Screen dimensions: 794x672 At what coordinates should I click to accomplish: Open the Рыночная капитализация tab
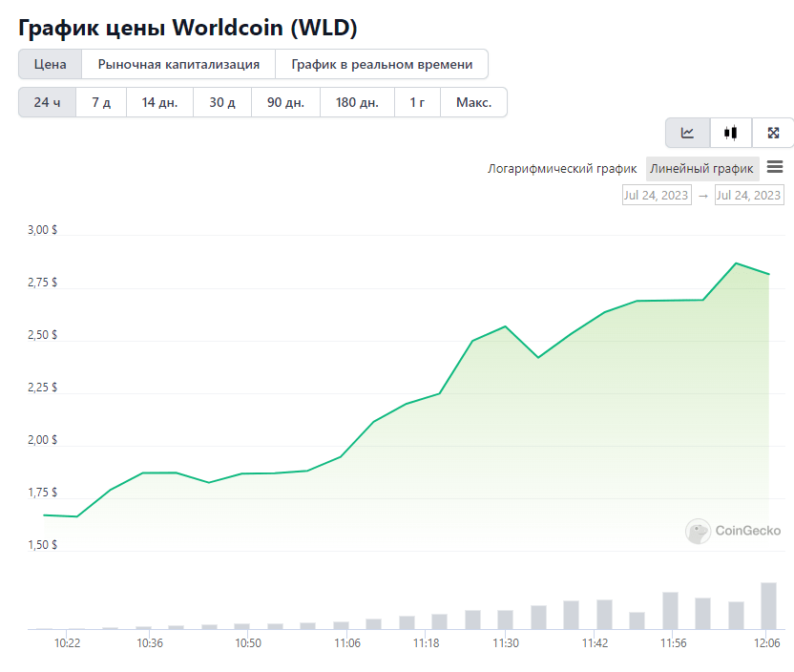click(178, 64)
